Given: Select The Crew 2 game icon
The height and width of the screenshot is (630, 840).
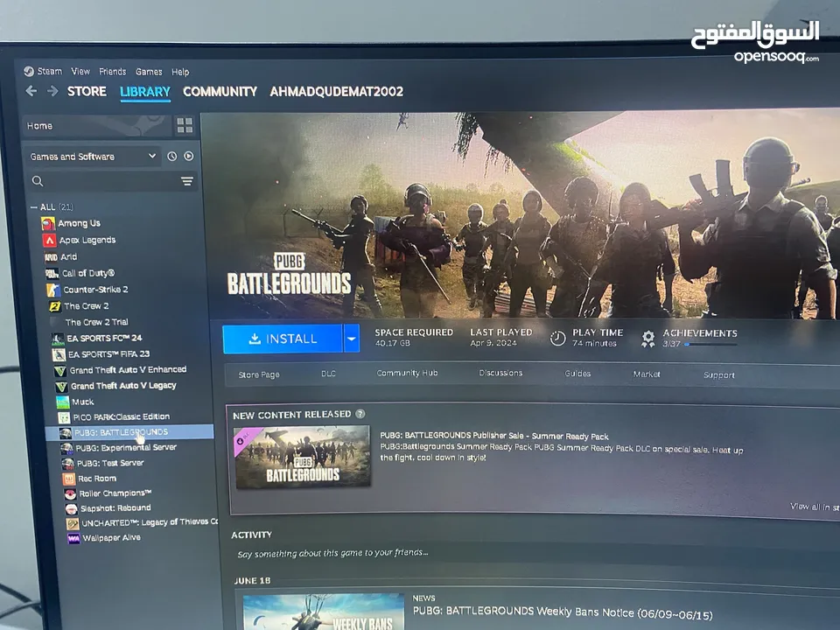Looking at the screenshot, I should click(x=55, y=306).
